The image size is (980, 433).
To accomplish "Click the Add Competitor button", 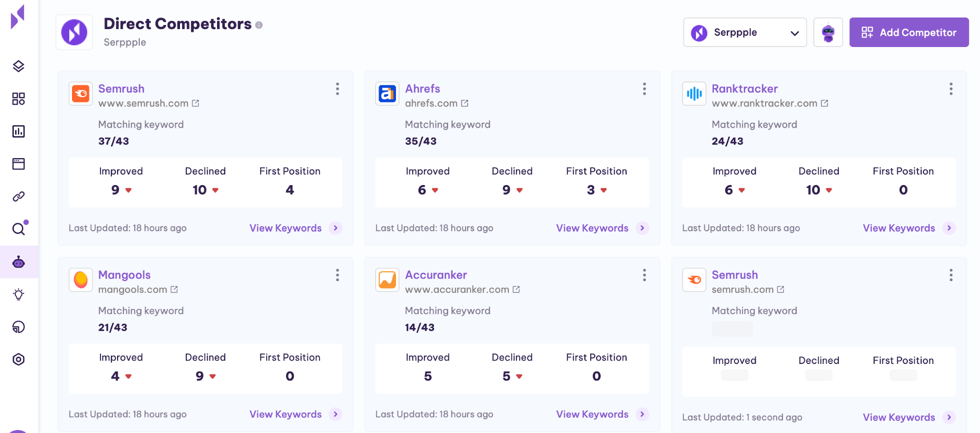I will [x=909, y=32].
